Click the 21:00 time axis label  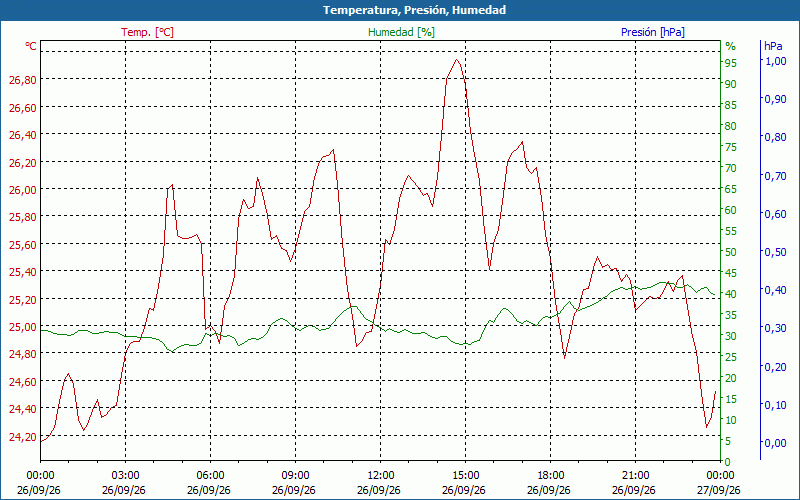point(635,476)
